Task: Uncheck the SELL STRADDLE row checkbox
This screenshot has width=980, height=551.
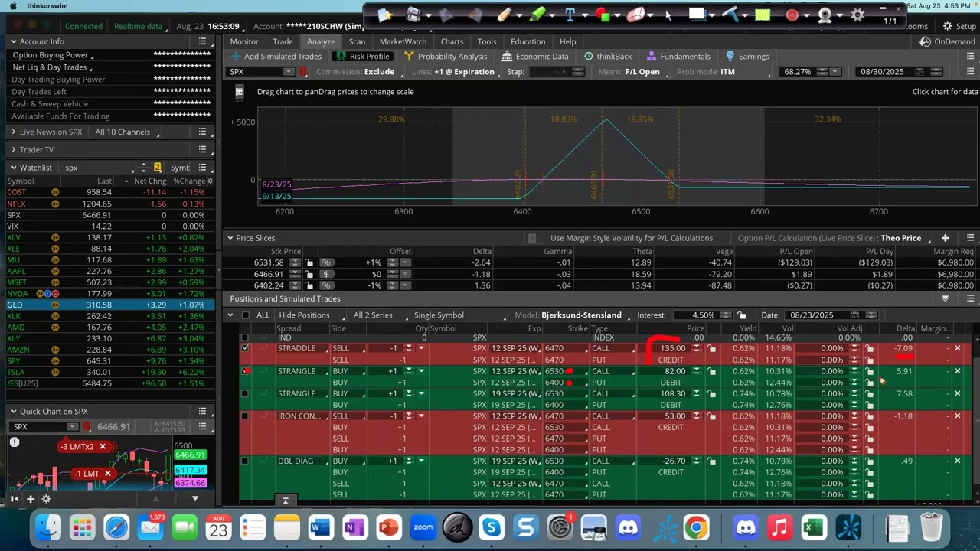Action: (245, 348)
